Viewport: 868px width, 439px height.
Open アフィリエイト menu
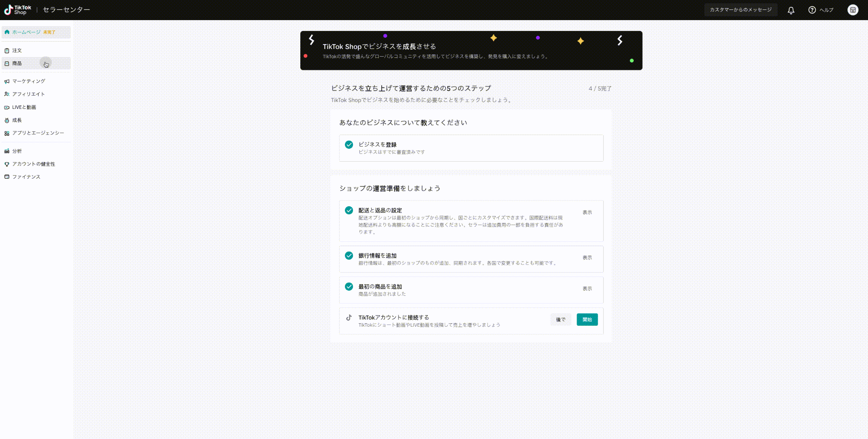(36, 94)
